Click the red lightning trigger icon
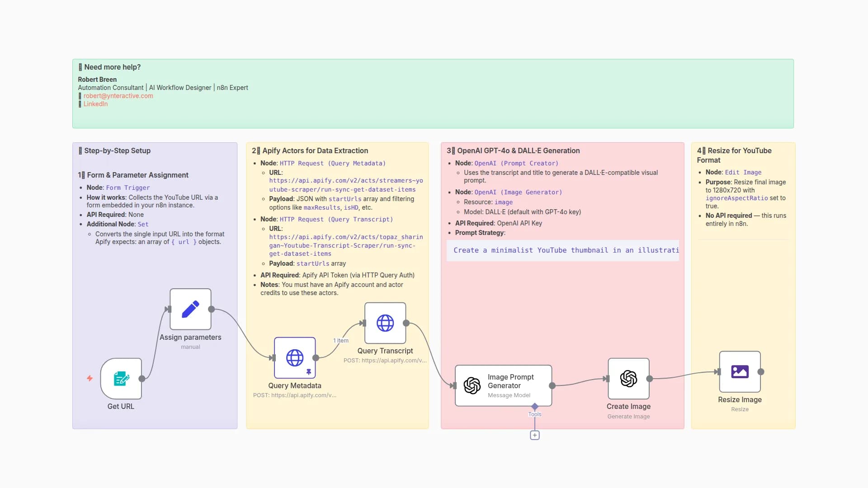The image size is (868, 488). coord(90,378)
